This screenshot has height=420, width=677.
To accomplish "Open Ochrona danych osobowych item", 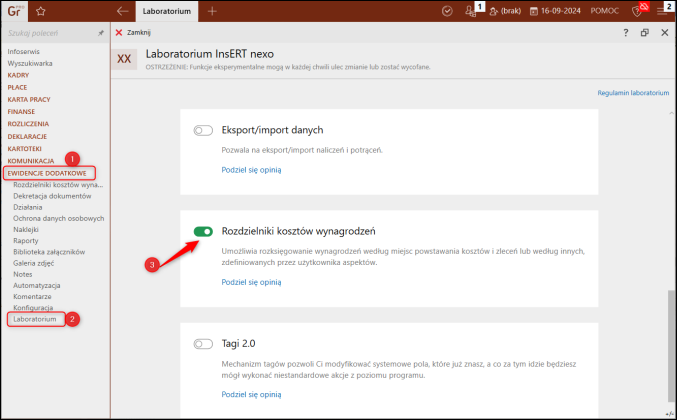I will coord(59,218).
